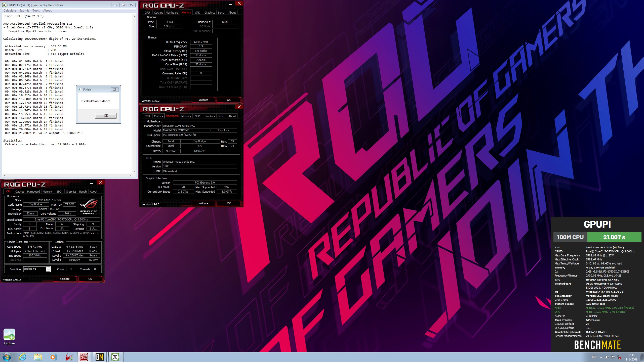Viewport: 644px width, 362px height.
Task: Open the Windows Start orb
Action: tap(7, 357)
